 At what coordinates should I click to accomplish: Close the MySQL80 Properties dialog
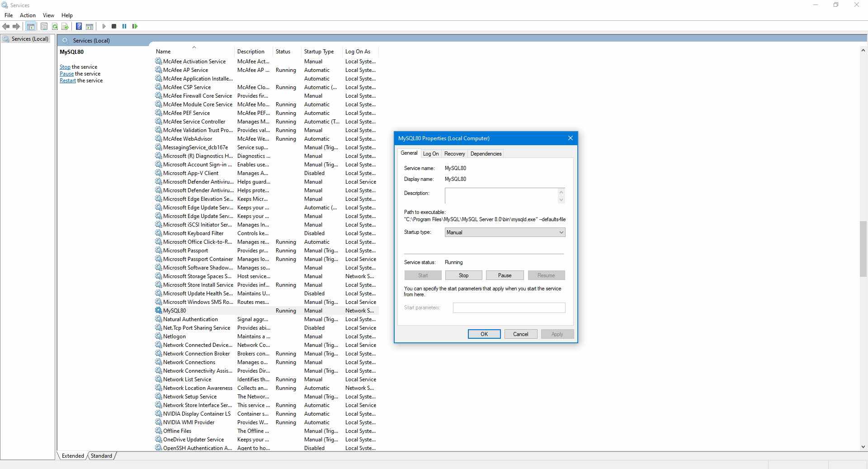click(570, 138)
